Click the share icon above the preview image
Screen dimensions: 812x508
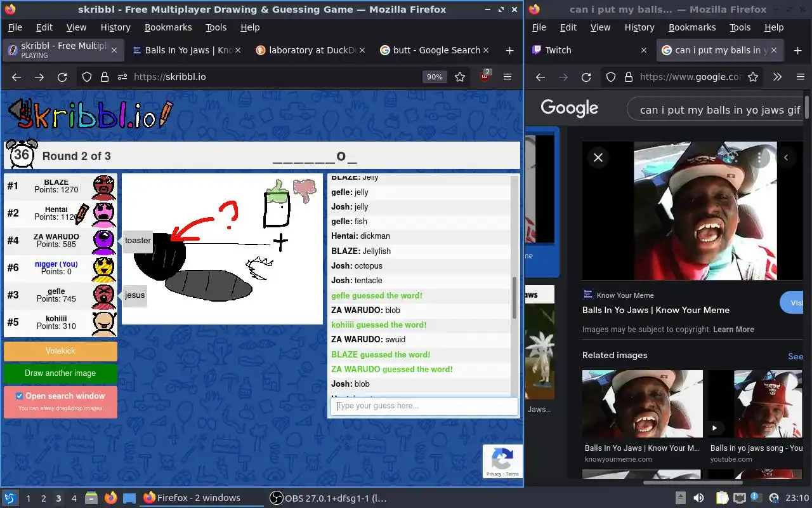[x=731, y=157]
